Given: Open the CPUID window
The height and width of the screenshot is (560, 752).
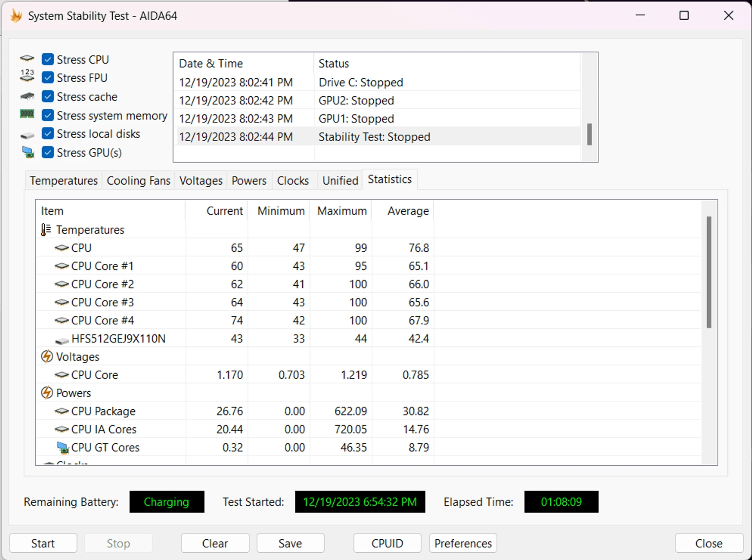Looking at the screenshot, I should tap(387, 543).
